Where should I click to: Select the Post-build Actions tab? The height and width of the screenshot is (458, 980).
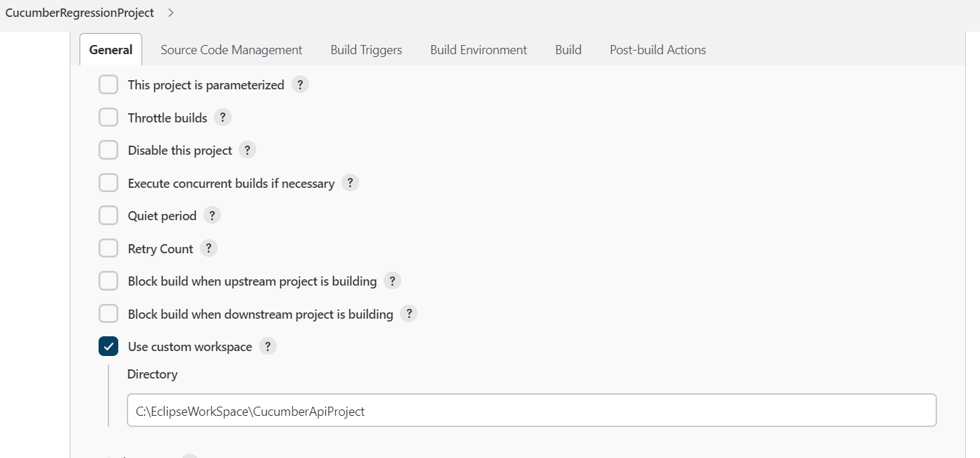point(657,50)
